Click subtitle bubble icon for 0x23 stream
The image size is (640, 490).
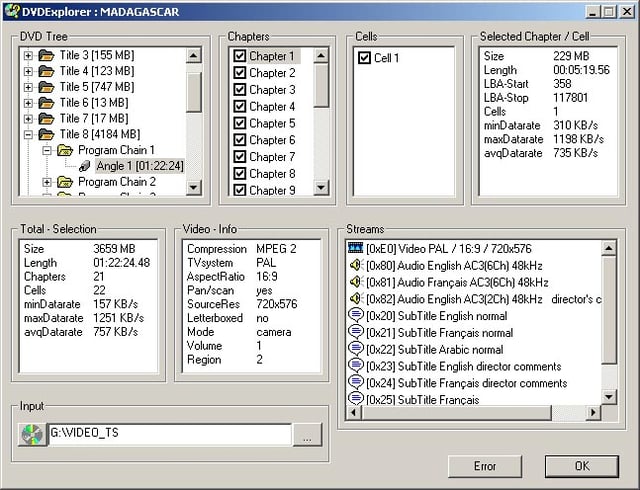356,366
